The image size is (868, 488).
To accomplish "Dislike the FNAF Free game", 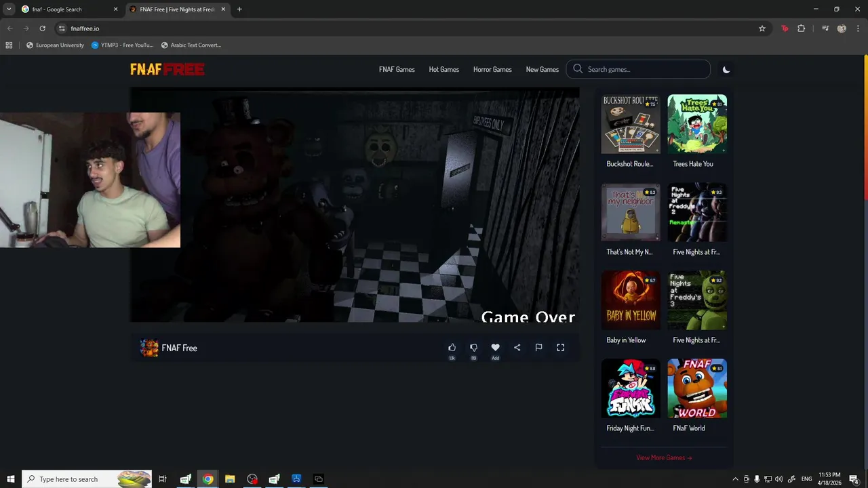I will (x=473, y=348).
